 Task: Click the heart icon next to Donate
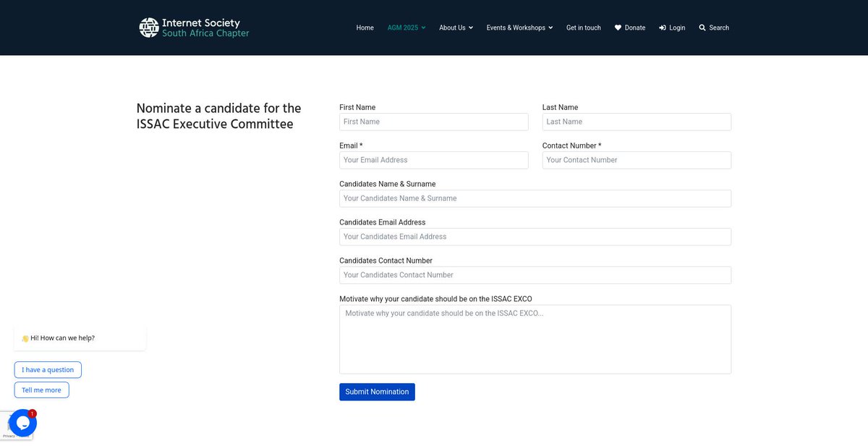coord(618,28)
